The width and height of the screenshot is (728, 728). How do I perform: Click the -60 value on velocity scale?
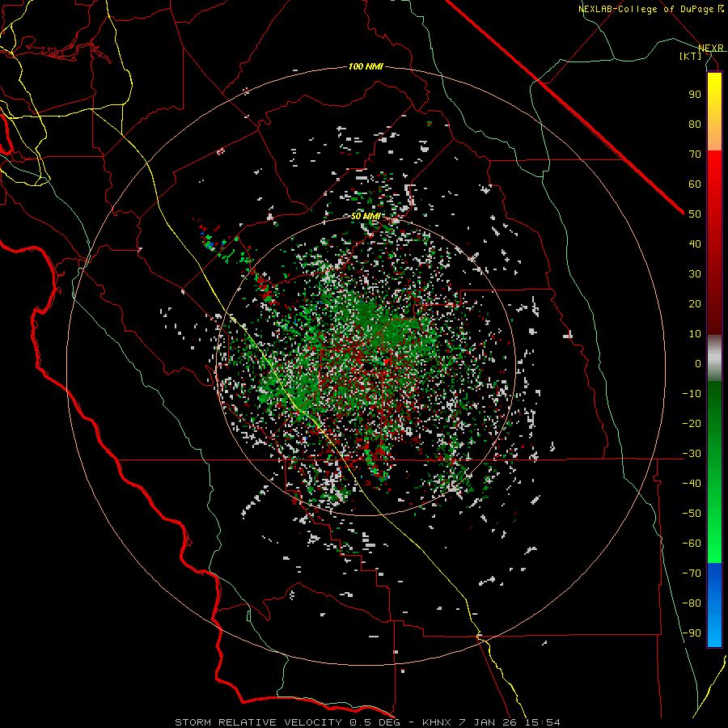click(692, 544)
